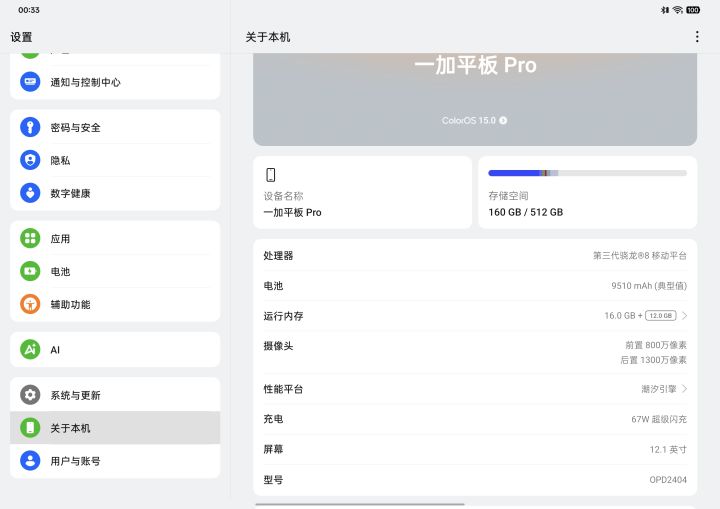Tap model number OPD2404
This screenshot has width=720, height=509.
tap(668, 480)
